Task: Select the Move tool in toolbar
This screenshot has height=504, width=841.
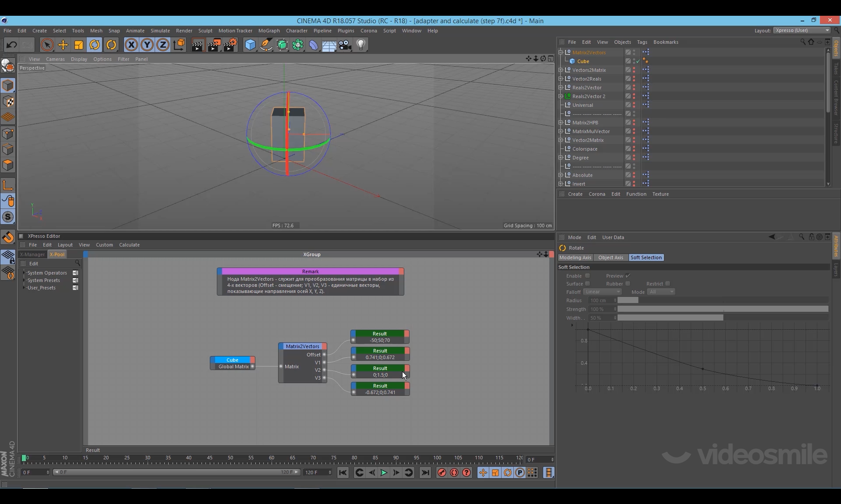Action: point(63,45)
